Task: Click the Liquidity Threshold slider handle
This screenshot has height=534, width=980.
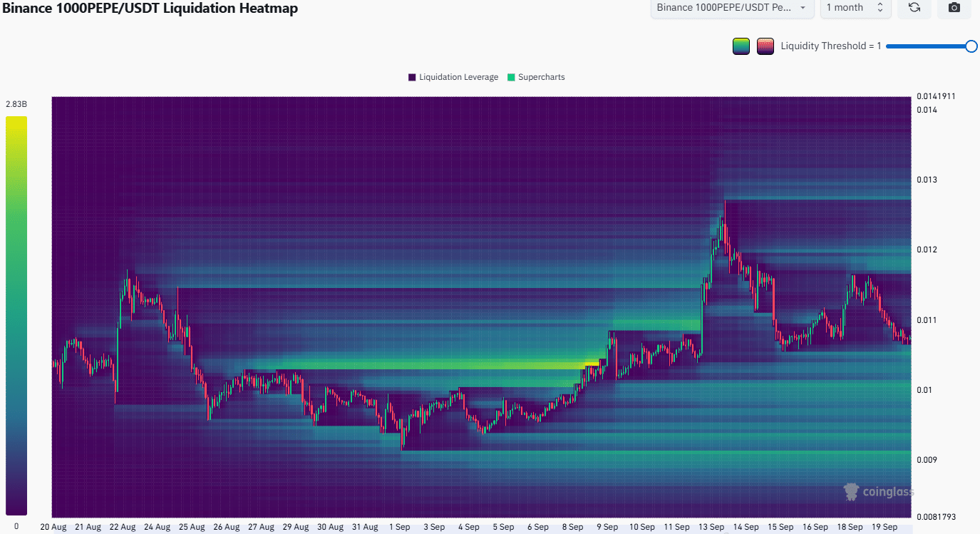Action: pyautogui.click(x=971, y=46)
